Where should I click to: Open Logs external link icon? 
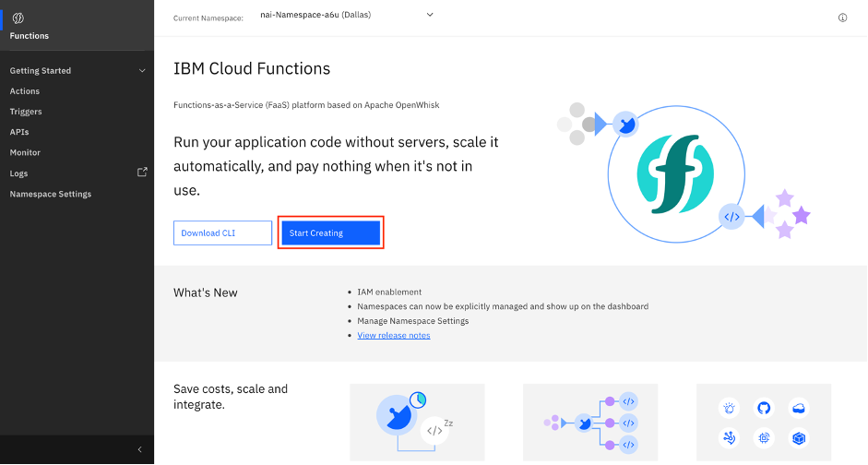(x=142, y=173)
